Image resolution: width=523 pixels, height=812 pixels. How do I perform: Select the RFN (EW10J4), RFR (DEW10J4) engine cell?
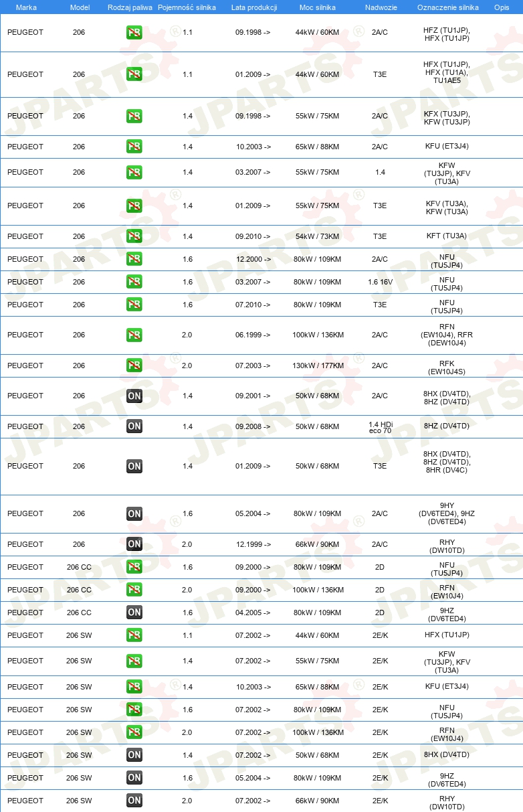point(447,335)
